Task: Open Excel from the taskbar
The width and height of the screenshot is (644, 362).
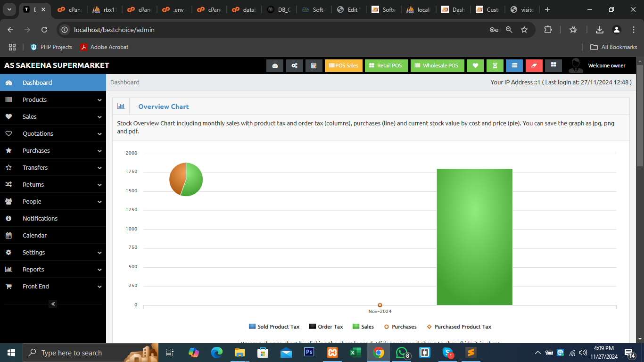Action: tap(355, 353)
